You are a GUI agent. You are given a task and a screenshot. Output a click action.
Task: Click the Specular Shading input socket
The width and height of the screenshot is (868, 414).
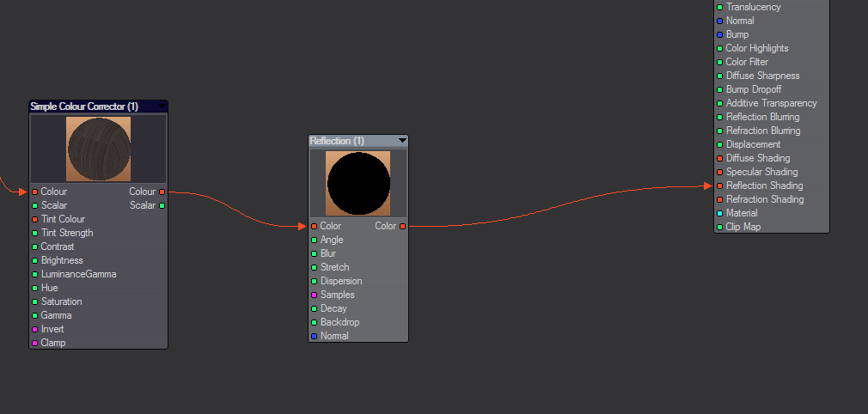(x=719, y=172)
